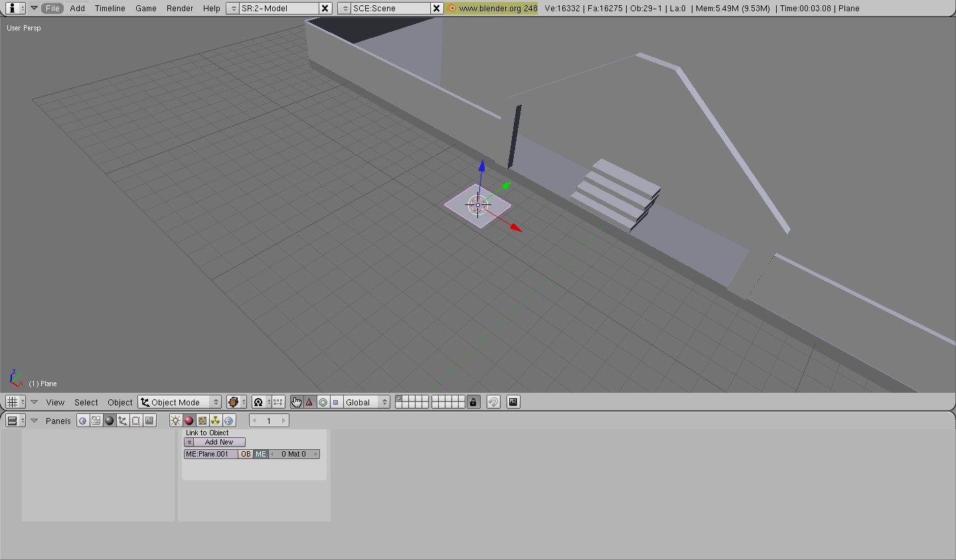
Task: Open the scene browse arrows beside SCE:Scene
Action: [x=345, y=8]
